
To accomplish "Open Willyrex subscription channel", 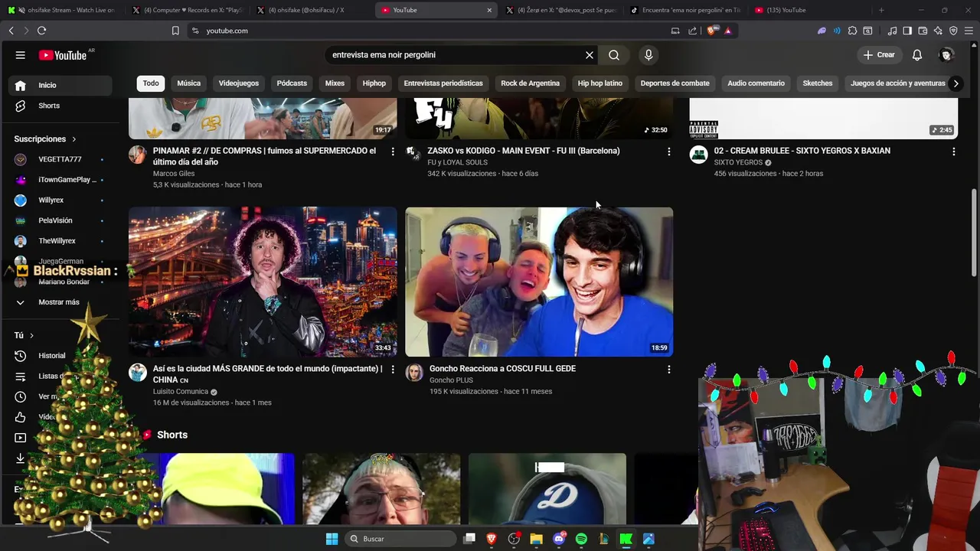I will coord(62,200).
